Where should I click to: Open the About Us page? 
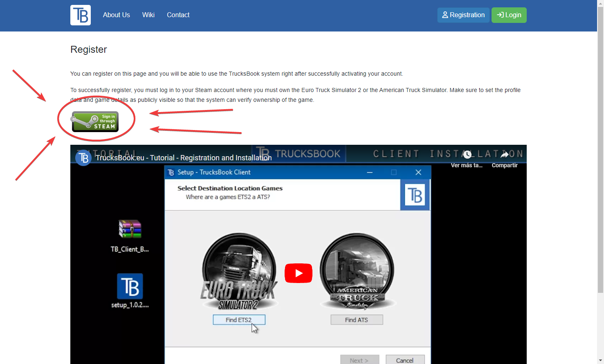[x=117, y=15]
